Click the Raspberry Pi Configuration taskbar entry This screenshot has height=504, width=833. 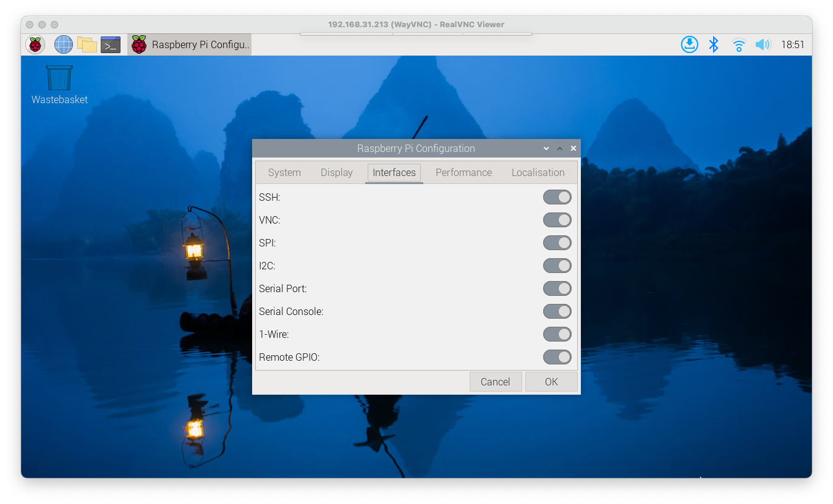(190, 44)
